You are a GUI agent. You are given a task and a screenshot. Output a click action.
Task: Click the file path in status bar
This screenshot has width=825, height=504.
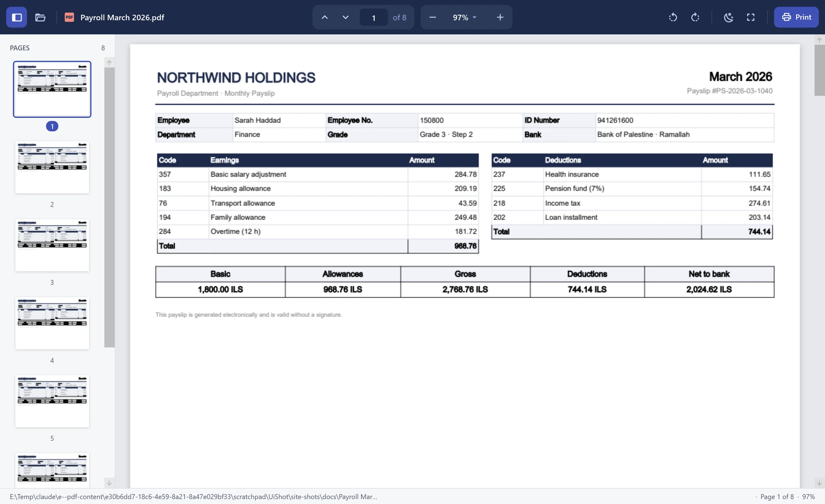pos(193,496)
